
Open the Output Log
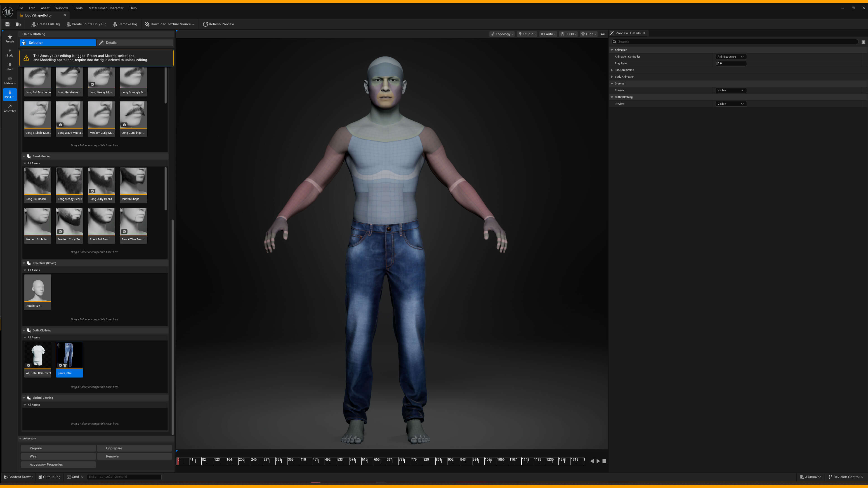point(50,477)
